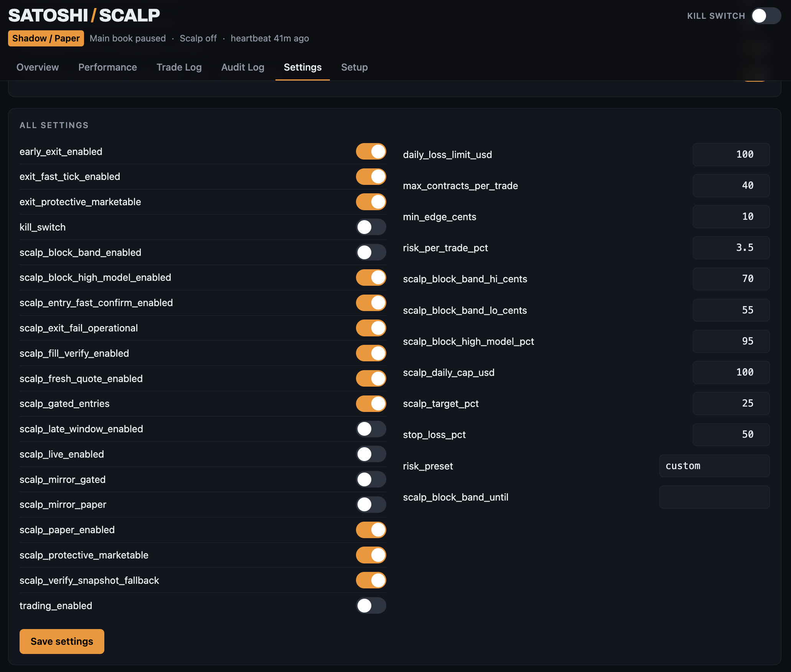The image size is (791, 672).
Task: Click the trading_enabled label text
Action: tap(56, 606)
